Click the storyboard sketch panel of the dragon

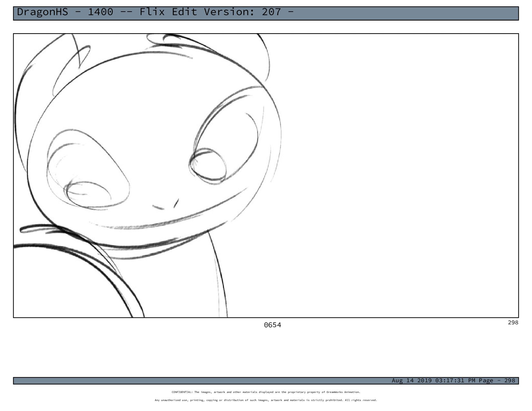(266, 175)
